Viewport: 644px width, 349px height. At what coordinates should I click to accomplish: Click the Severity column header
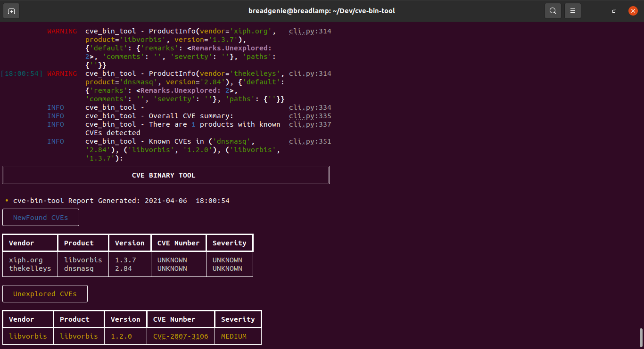pyautogui.click(x=229, y=243)
